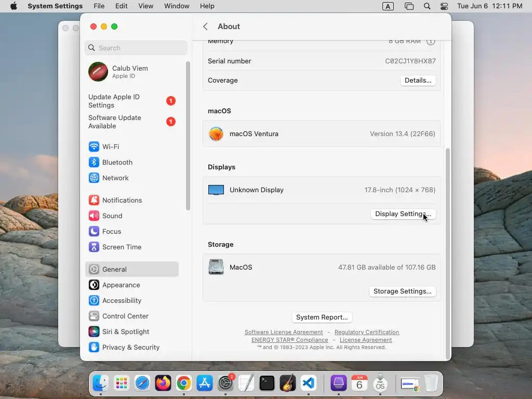The width and height of the screenshot is (532, 399).
Task: Click the MacOS disk drive icon
Action: [x=216, y=267]
